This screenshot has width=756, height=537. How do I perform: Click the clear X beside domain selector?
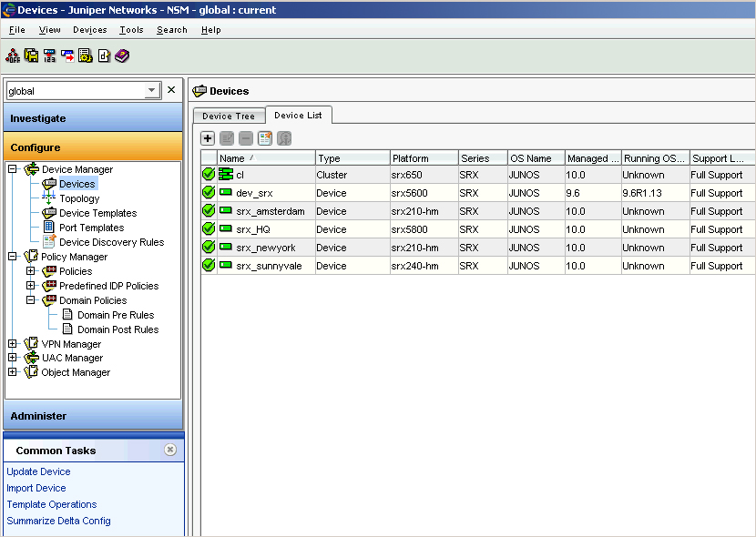(171, 90)
